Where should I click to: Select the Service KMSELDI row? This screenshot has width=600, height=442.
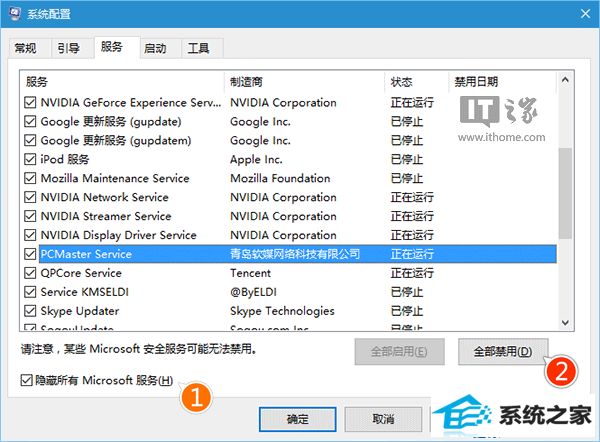pos(289,292)
